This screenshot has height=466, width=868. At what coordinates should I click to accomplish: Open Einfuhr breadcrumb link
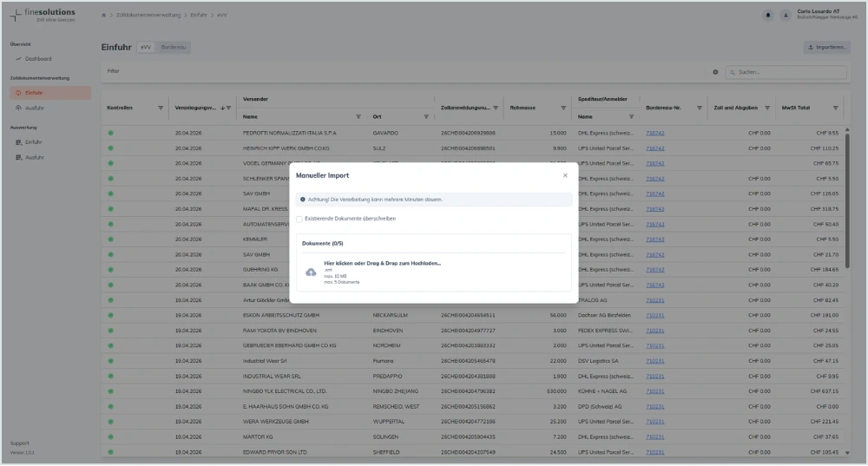[x=199, y=16]
